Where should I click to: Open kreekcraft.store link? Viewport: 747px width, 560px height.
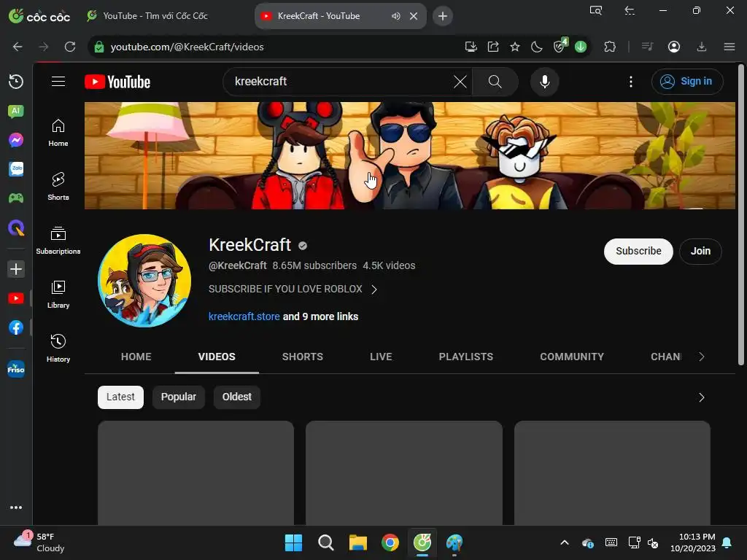click(244, 316)
